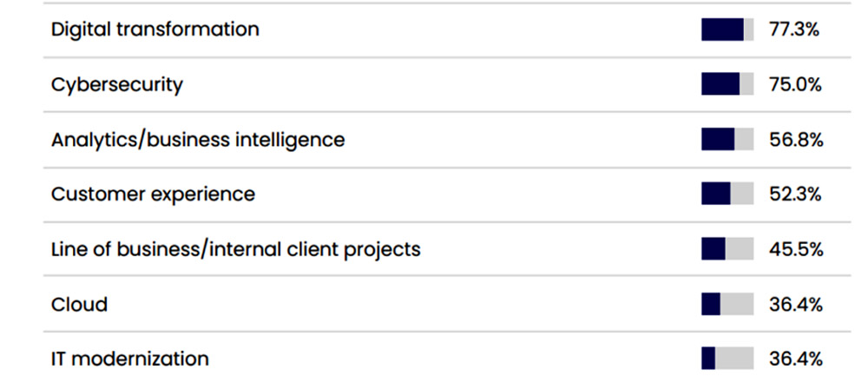Click the Cloud progress bar

727,304
